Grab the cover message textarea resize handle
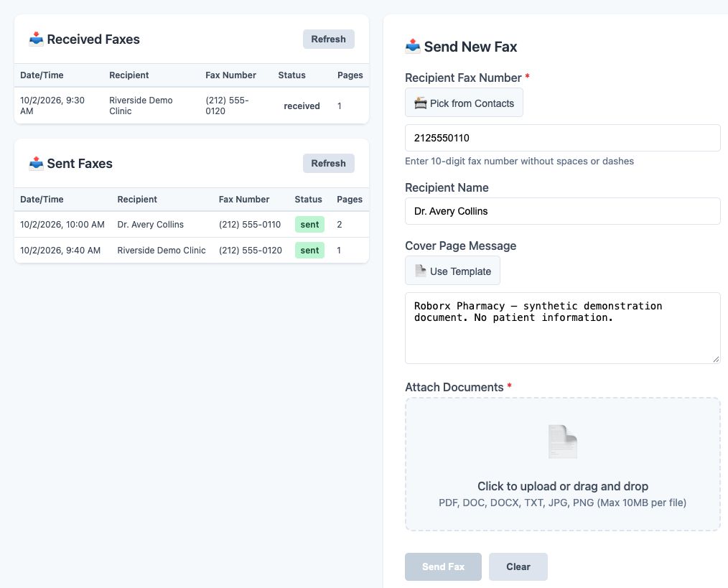The width and height of the screenshot is (728, 588). pos(716,359)
